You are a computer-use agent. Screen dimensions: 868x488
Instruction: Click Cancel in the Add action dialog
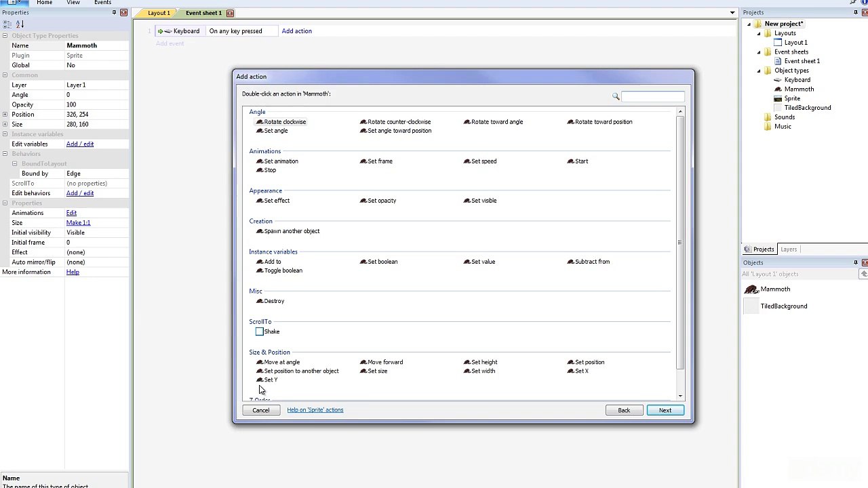pyautogui.click(x=261, y=410)
